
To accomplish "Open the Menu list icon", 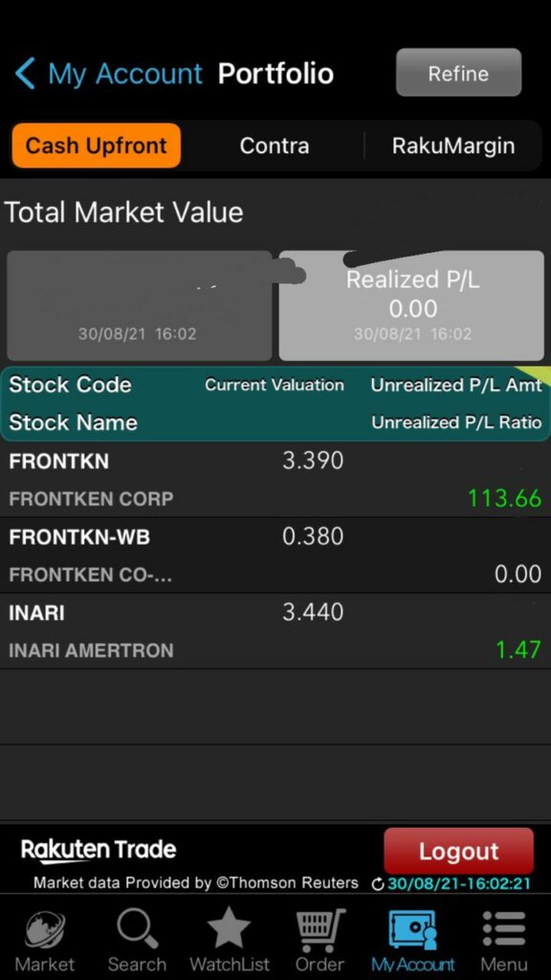I will click(503, 929).
